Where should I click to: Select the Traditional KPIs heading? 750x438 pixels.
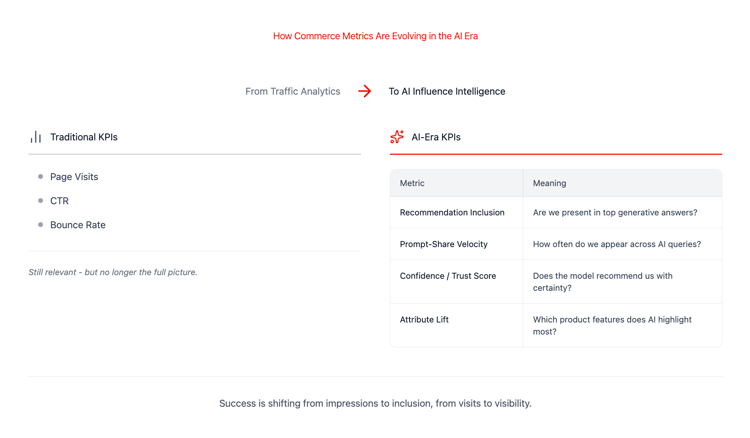click(x=84, y=137)
